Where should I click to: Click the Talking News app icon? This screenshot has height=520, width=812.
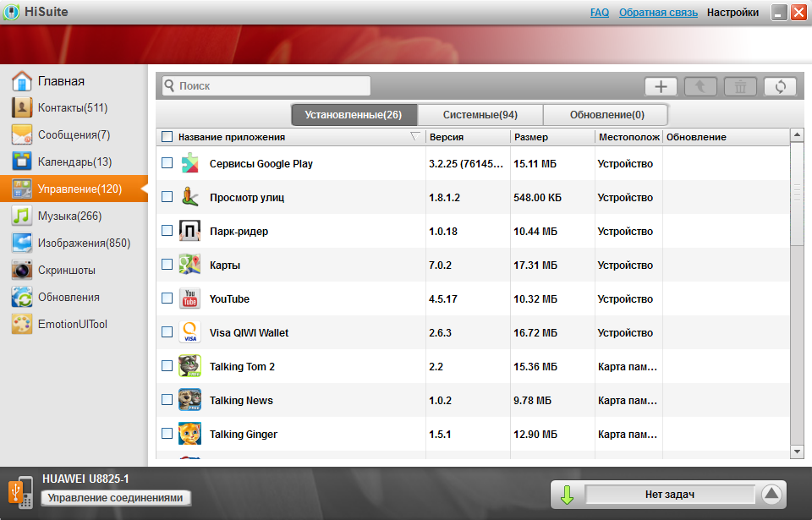pyautogui.click(x=190, y=400)
